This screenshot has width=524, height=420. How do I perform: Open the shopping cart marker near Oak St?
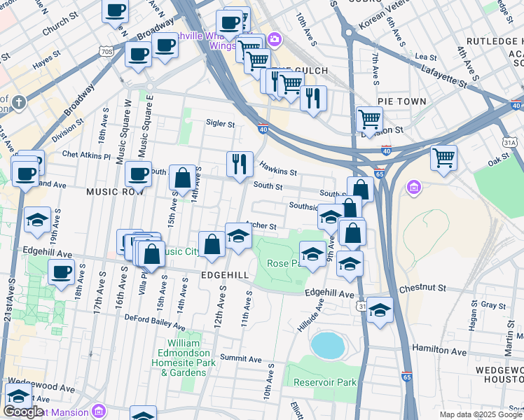pyautogui.click(x=443, y=158)
